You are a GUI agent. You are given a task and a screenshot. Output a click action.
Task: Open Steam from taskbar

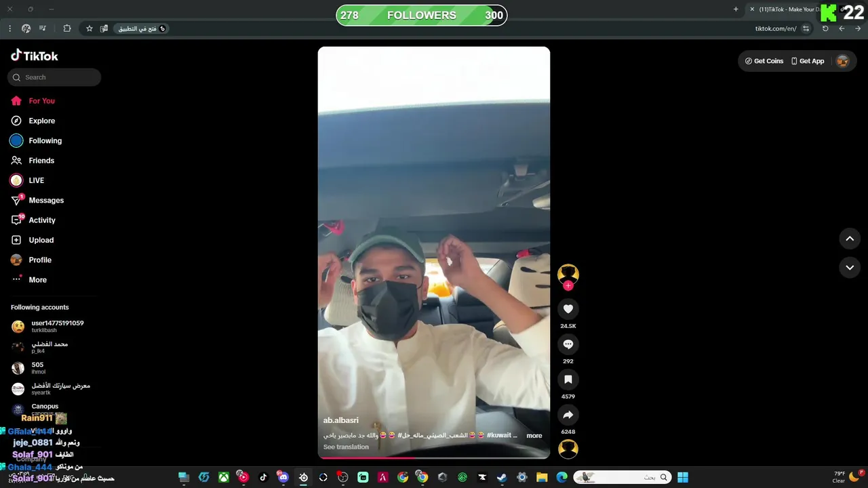pos(502,477)
